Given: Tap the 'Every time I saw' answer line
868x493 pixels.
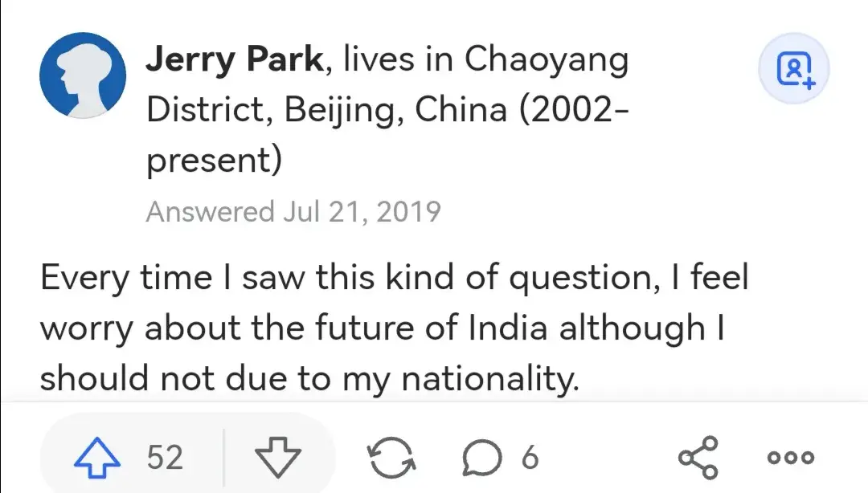Looking at the screenshot, I should (x=394, y=278).
